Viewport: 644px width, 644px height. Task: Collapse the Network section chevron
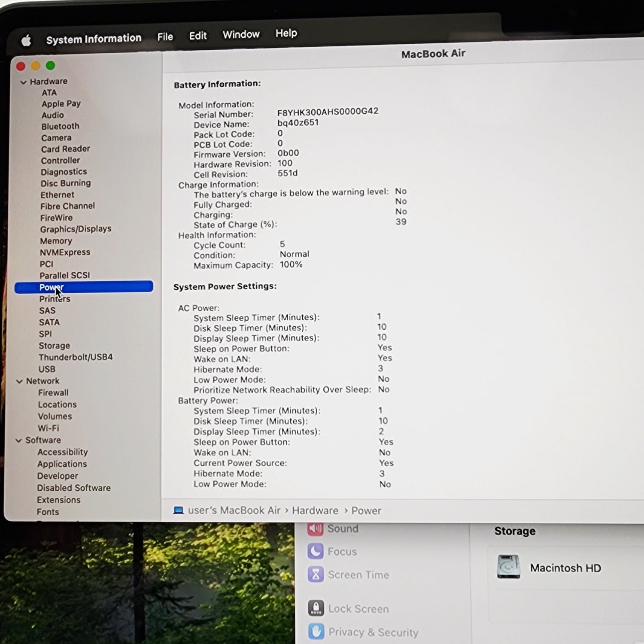(19, 381)
